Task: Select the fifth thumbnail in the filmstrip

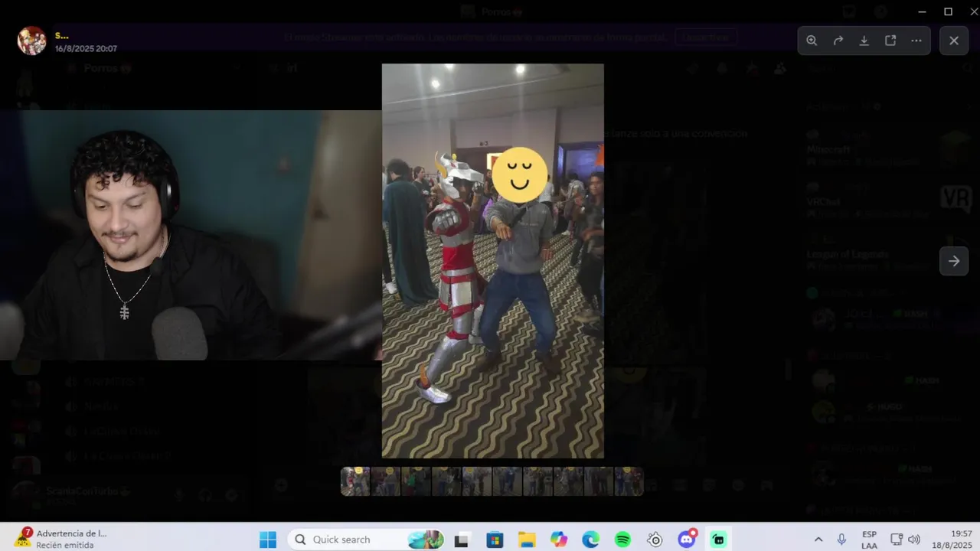Action: [477, 481]
